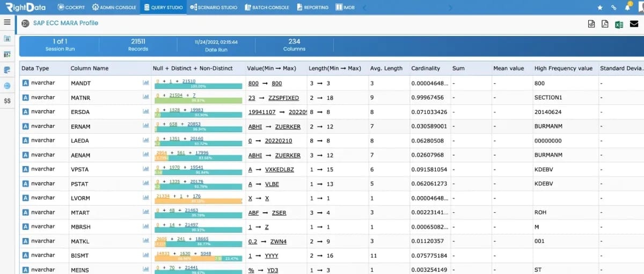This screenshot has height=274, width=644.
Task: Open favorites star icon in top bar
Action: (x=600, y=8)
